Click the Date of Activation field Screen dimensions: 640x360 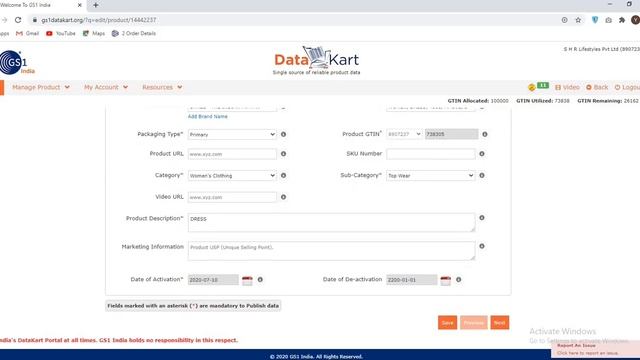point(213,280)
